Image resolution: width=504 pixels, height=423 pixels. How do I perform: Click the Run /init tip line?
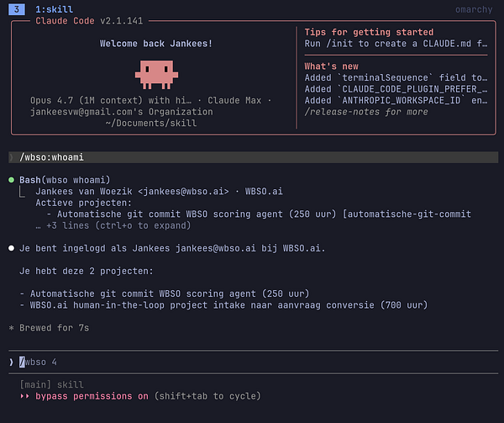[396, 44]
